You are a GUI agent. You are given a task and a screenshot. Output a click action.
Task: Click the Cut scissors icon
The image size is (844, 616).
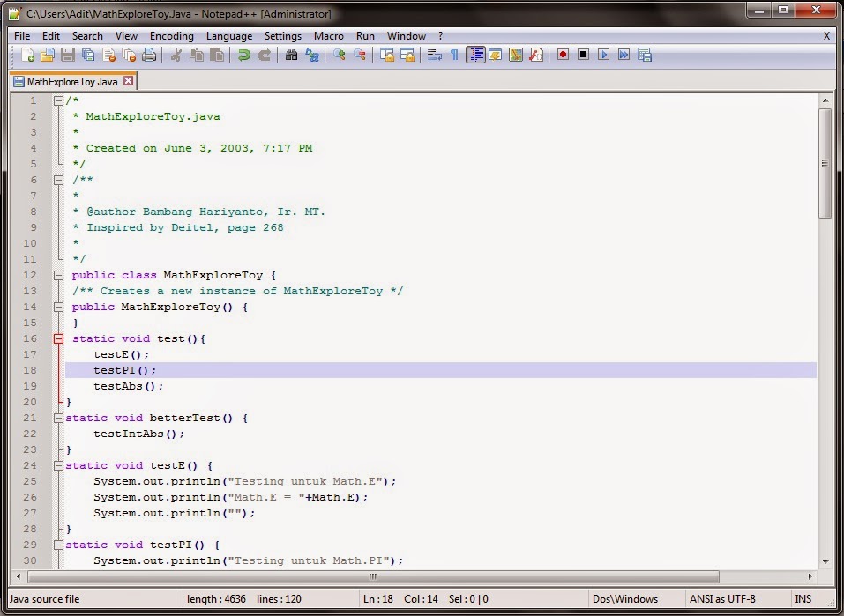[176, 55]
